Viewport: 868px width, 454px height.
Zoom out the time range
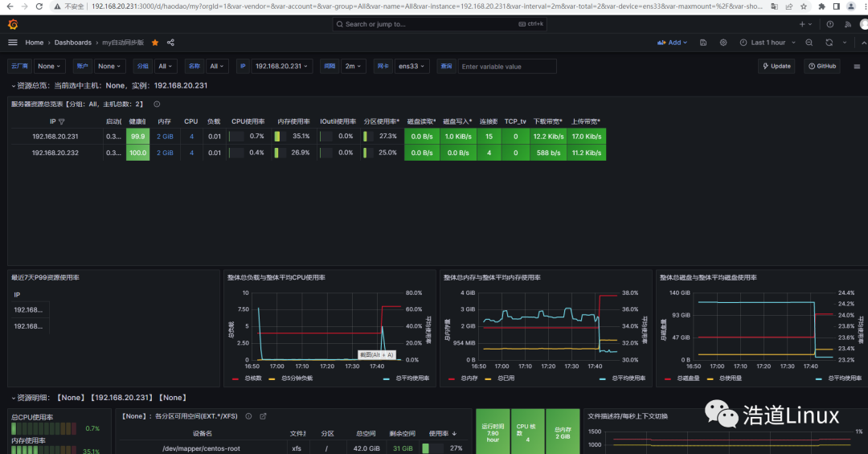(x=809, y=43)
